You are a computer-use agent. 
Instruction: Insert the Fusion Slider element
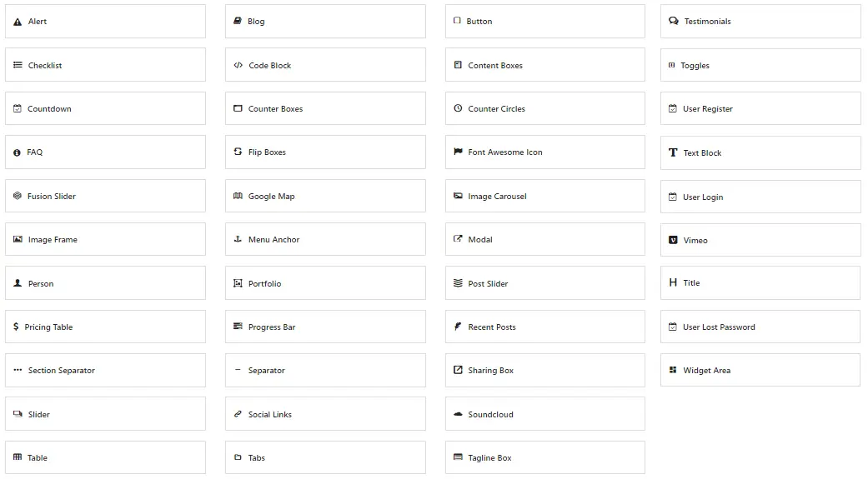pyautogui.click(x=105, y=196)
